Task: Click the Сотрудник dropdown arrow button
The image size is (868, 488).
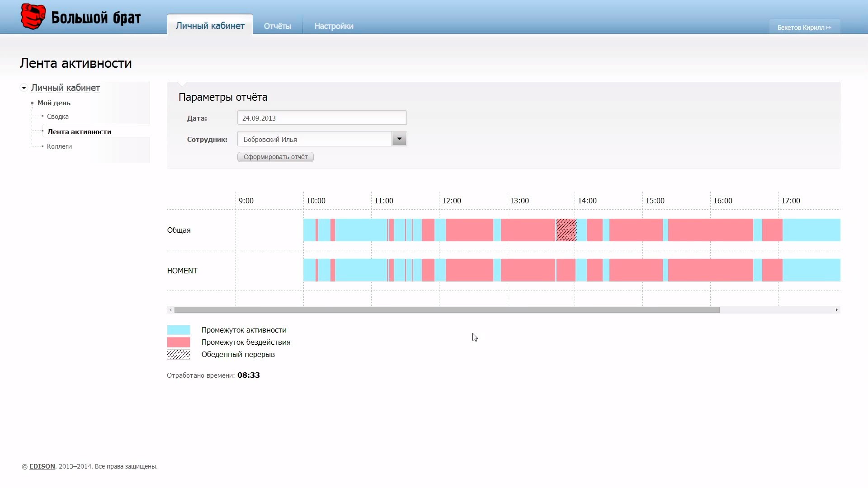Action: tap(399, 139)
